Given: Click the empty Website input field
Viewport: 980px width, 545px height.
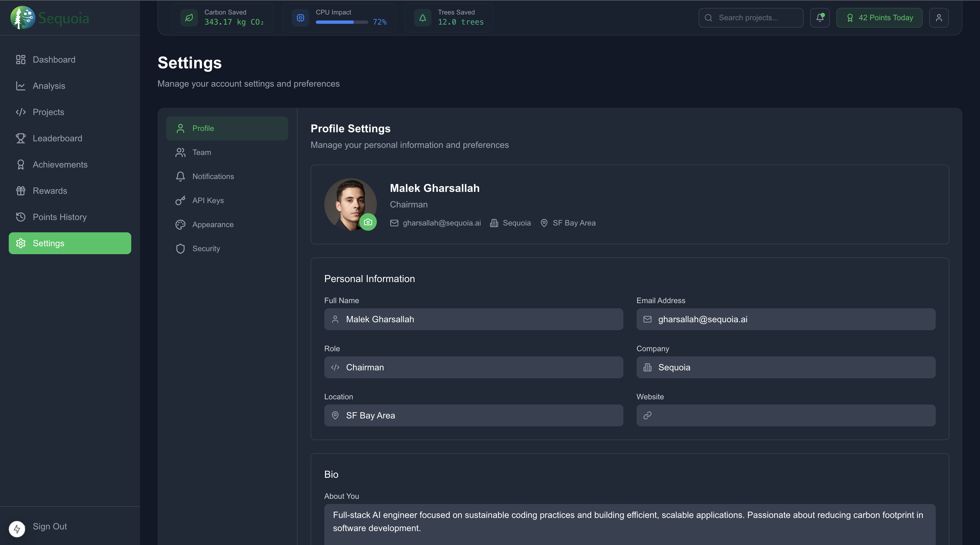Looking at the screenshot, I should (791, 415).
